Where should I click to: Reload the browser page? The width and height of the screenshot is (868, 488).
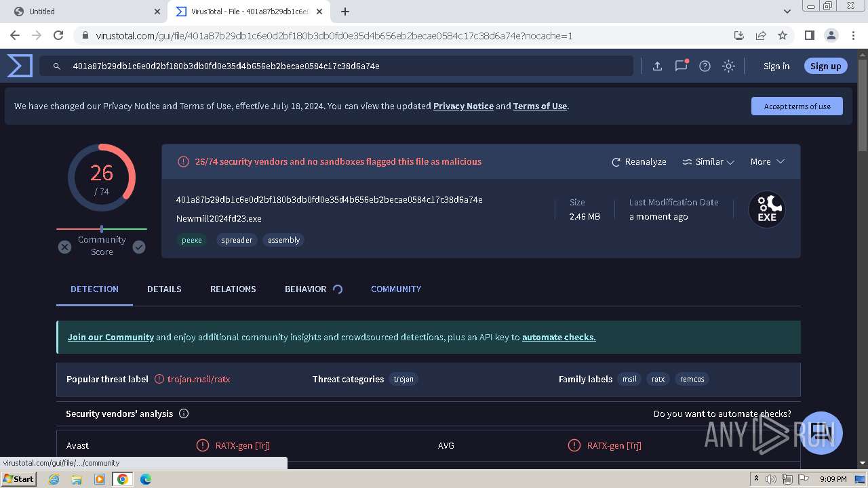click(x=58, y=35)
